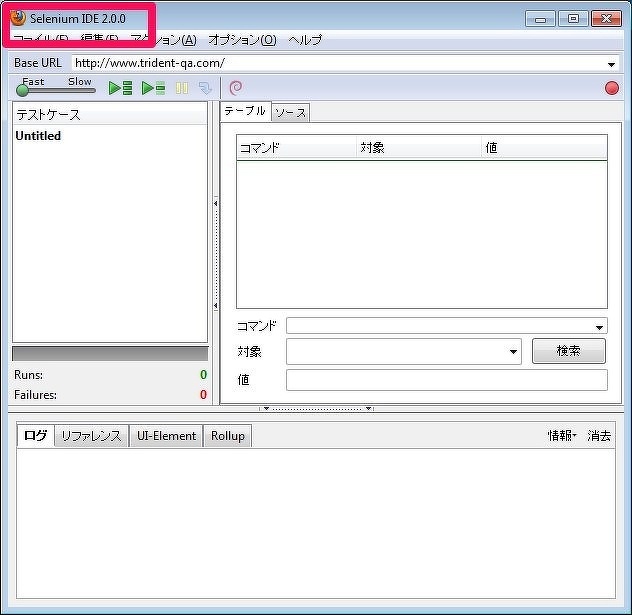632x615 pixels.
Task: Open the ヘルプ menu
Action: pos(305,40)
